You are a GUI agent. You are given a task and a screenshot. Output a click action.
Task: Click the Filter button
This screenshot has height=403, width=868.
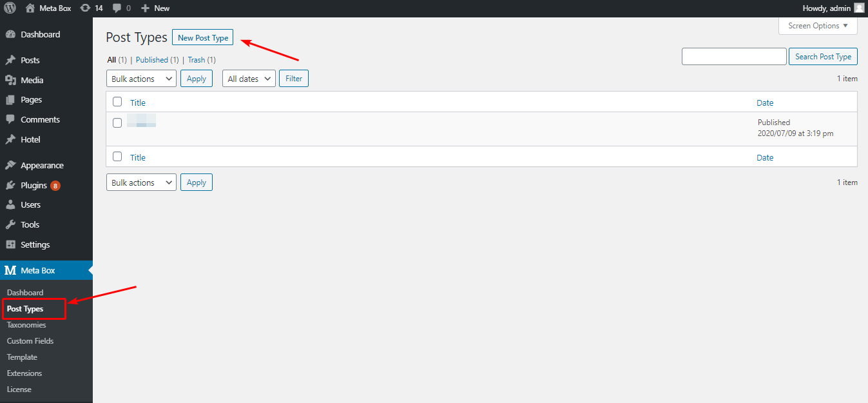[x=294, y=79]
